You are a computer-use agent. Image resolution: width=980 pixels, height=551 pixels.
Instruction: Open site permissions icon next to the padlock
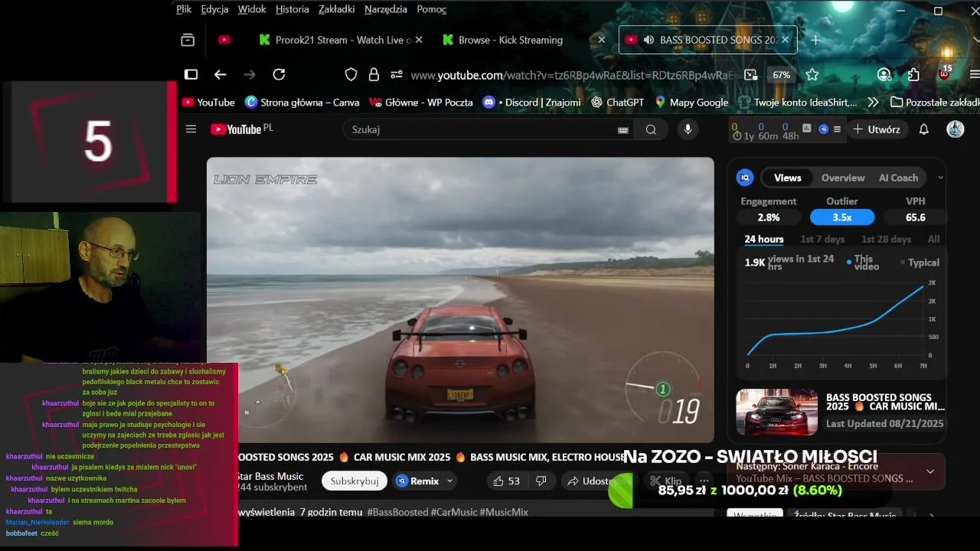point(397,74)
